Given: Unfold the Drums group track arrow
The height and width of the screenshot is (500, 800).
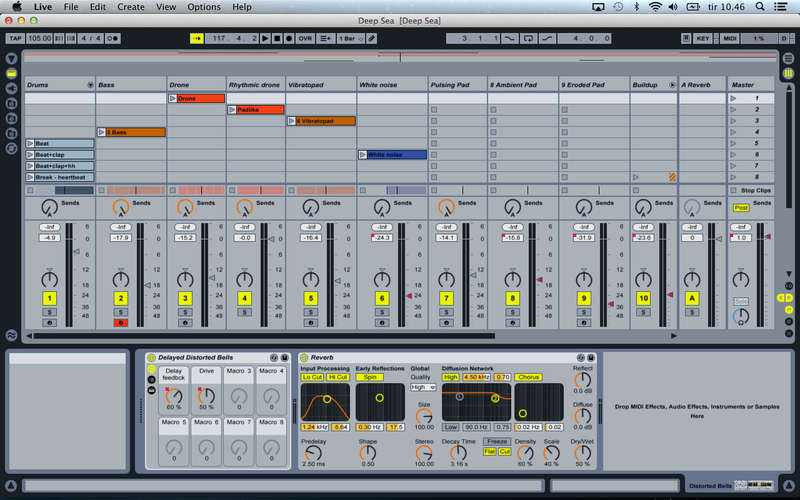Looking at the screenshot, I should 90,85.
